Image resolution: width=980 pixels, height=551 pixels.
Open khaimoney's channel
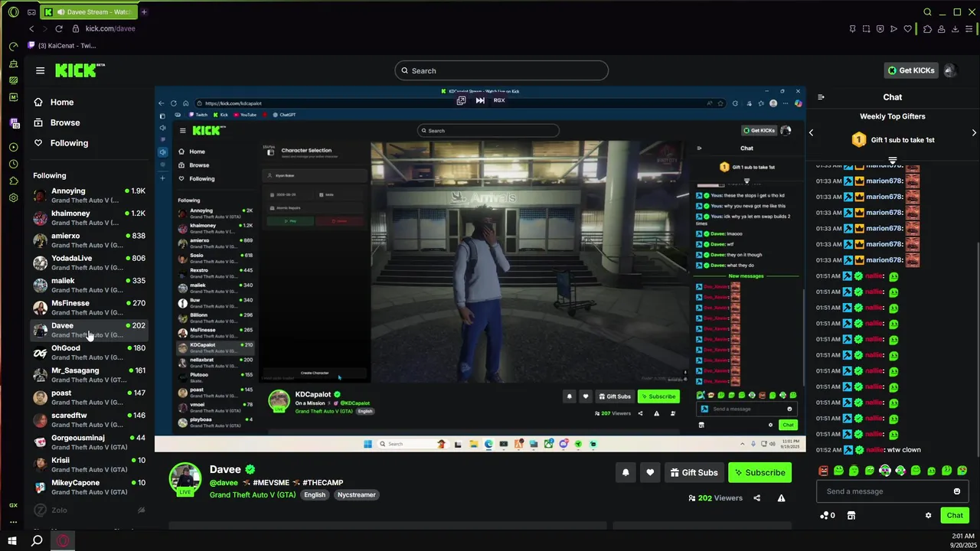tap(90, 217)
